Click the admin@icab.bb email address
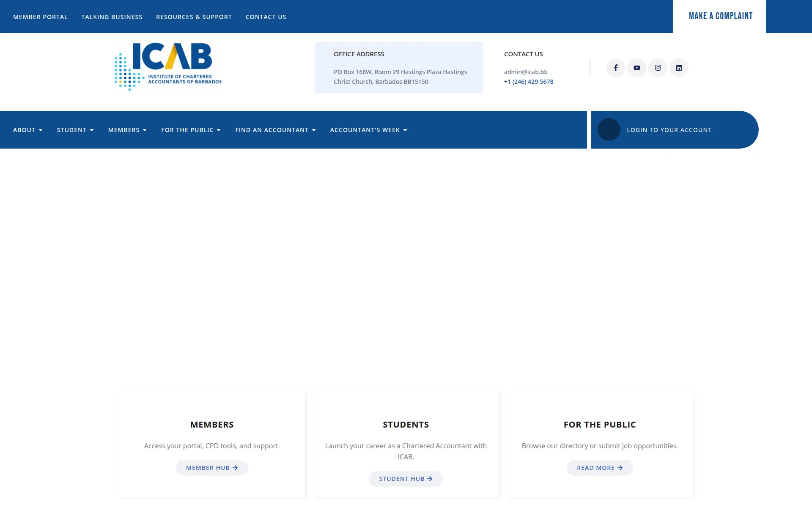 [x=526, y=72]
